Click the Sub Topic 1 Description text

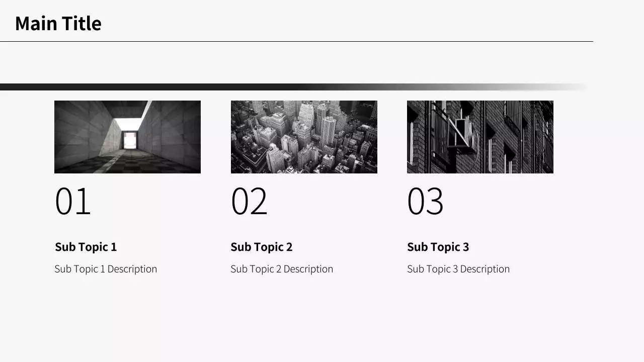[x=106, y=269]
